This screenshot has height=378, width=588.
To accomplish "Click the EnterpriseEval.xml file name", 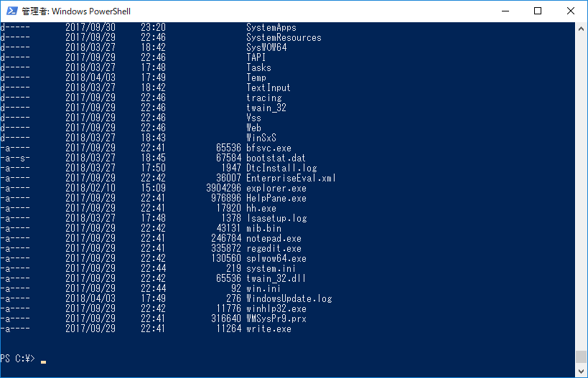I will [291, 178].
